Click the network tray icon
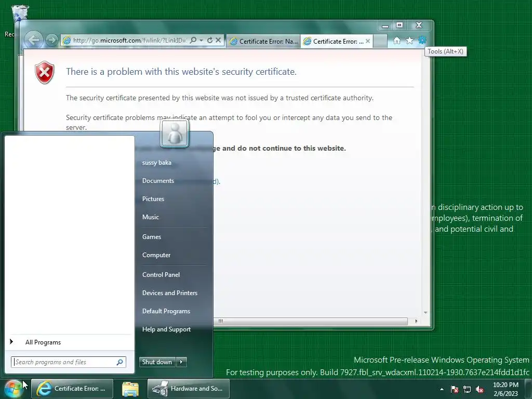Screen dimensions: 532x399 coord(467,390)
